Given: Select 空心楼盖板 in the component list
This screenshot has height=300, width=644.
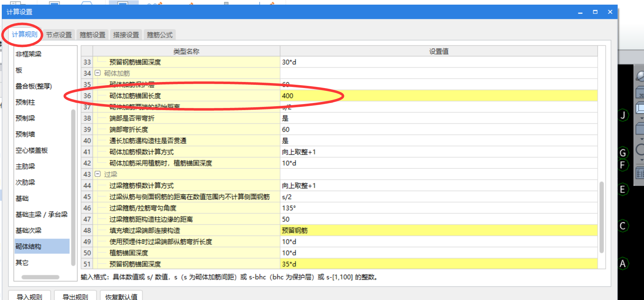Looking at the screenshot, I should pyautogui.click(x=32, y=150).
